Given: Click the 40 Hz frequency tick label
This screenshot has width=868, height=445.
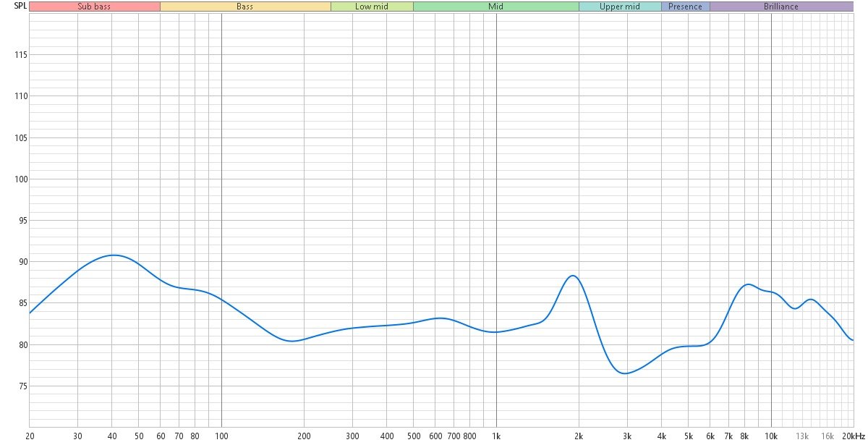Looking at the screenshot, I should [x=112, y=436].
